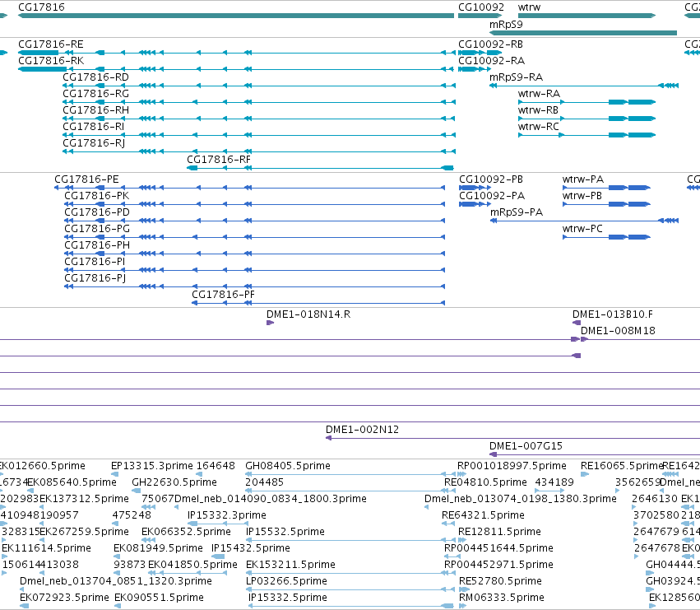Image resolution: width=700 pixels, height=610 pixels.
Task: Click protein label CG10092-PB
Action: point(491,179)
